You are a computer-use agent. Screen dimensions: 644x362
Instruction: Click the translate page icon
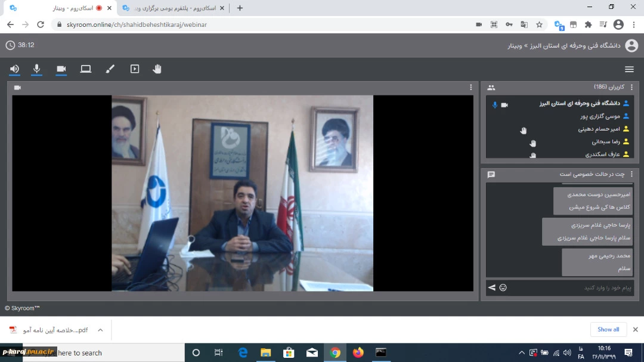click(x=524, y=24)
